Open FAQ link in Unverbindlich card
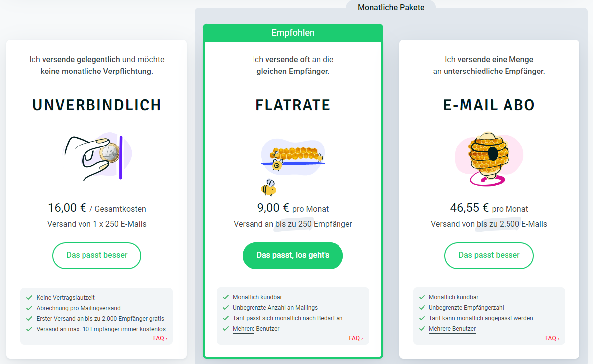593x364 pixels. click(x=160, y=338)
